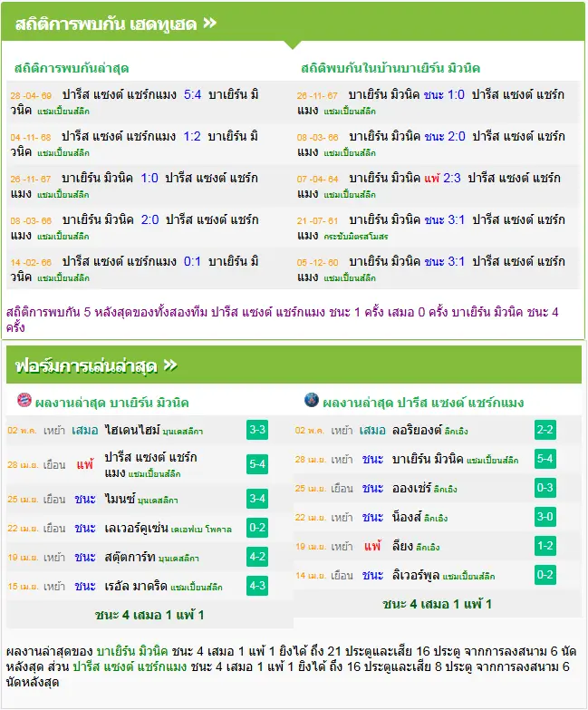Click the 0:1 score dated 14-02-66
This screenshot has width=588, height=710.
192,261
